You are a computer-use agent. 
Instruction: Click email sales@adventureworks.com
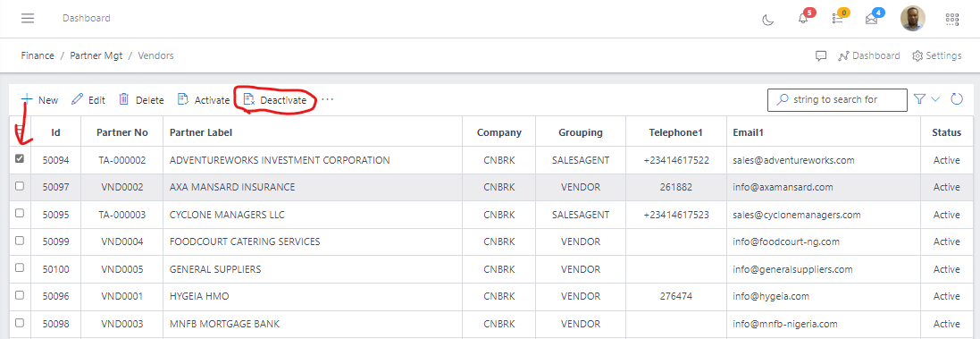click(x=794, y=160)
